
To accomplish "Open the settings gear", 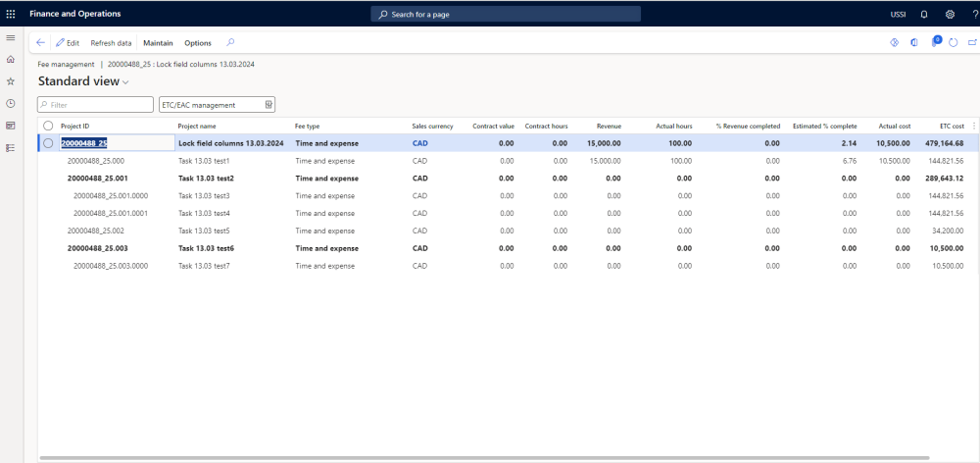I will click(x=950, y=14).
